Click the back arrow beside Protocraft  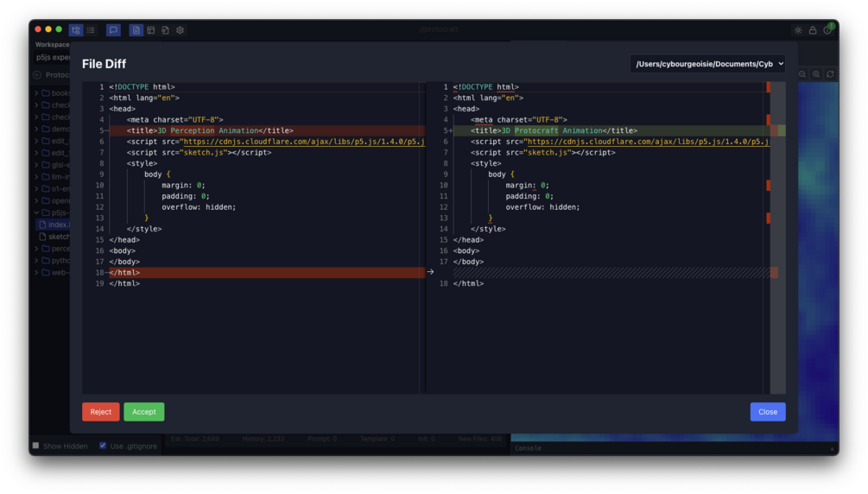38,75
